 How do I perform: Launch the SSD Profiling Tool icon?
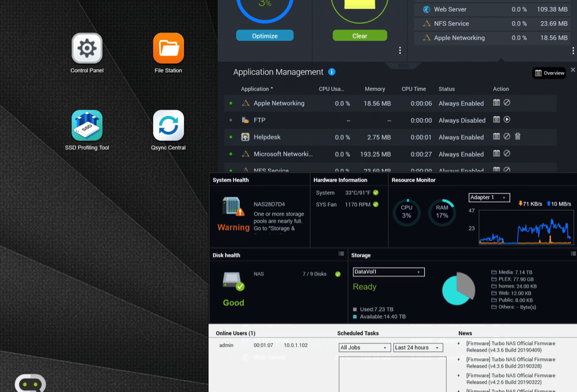[87, 125]
